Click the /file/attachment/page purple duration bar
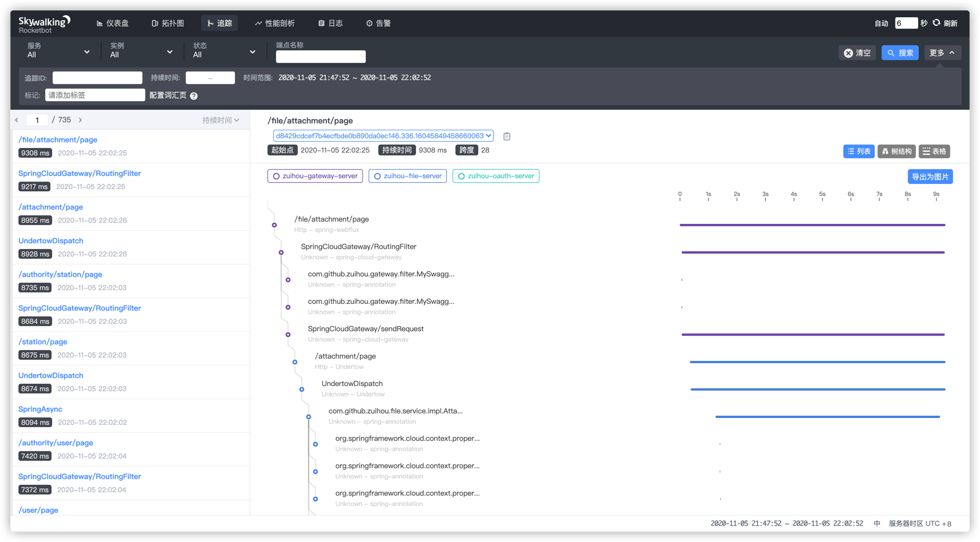 coord(812,225)
